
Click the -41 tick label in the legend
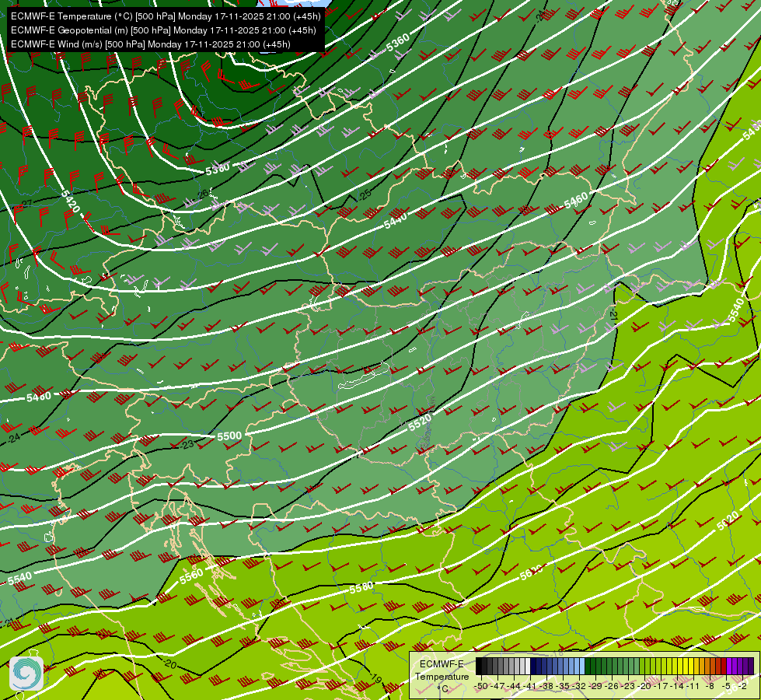click(x=529, y=687)
